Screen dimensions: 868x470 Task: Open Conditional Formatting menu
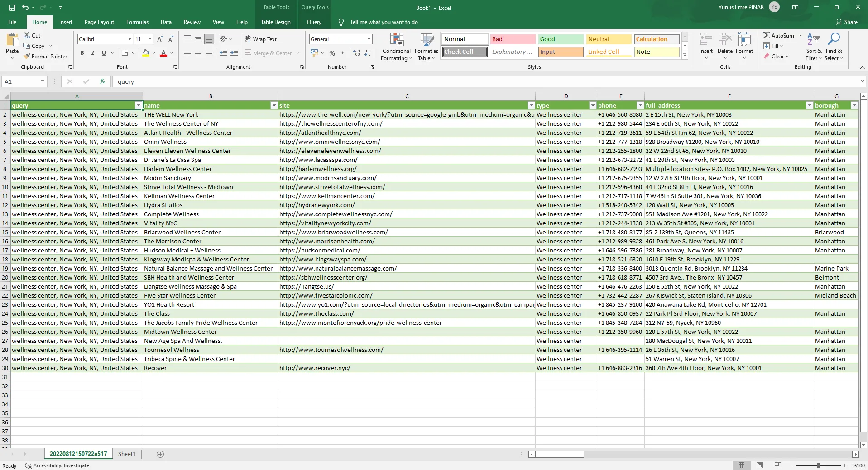(396, 47)
